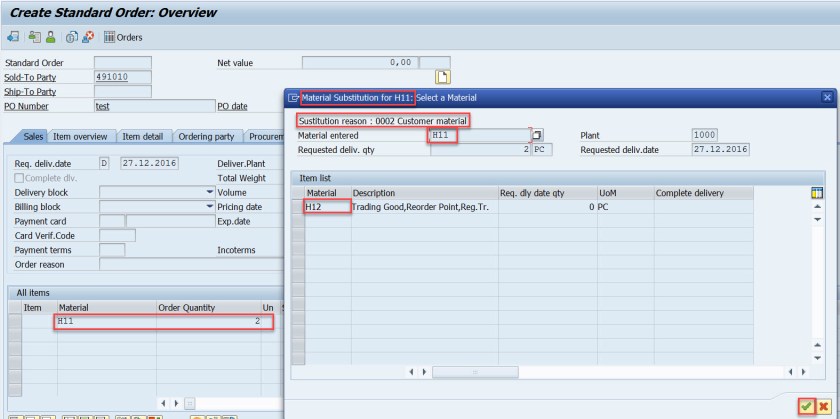The height and width of the screenshot is (419, 840).
Task: Expand the Delivery block dropdown
Action: click(x=209, y=192)
